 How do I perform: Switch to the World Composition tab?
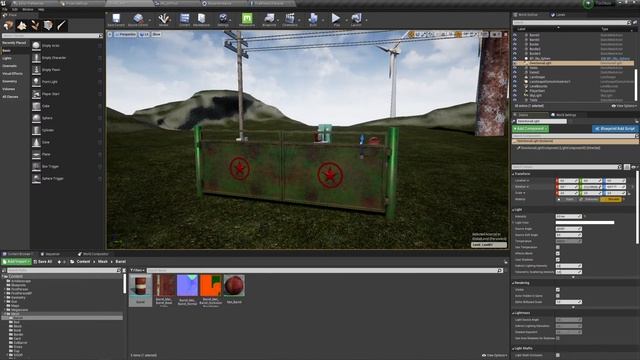click(93, 254)
